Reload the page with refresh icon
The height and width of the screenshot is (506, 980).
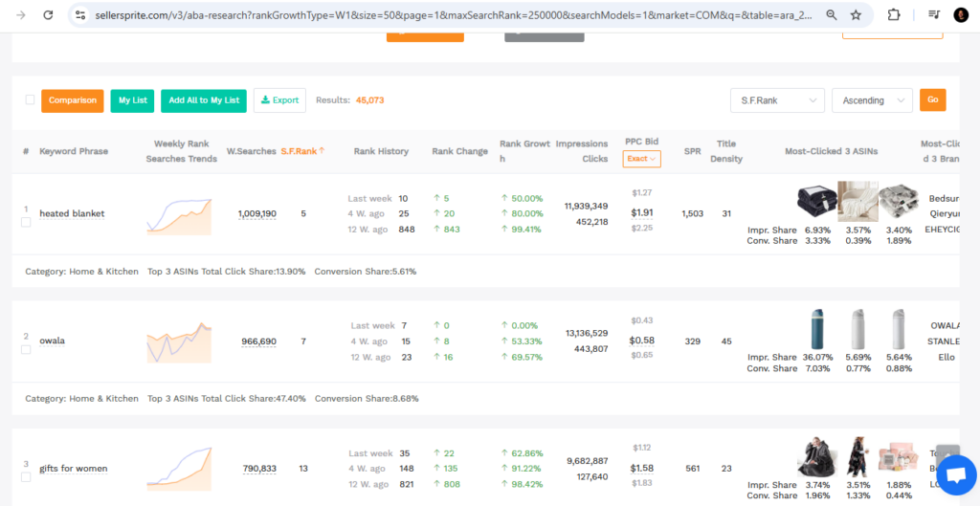pos(48,15)
